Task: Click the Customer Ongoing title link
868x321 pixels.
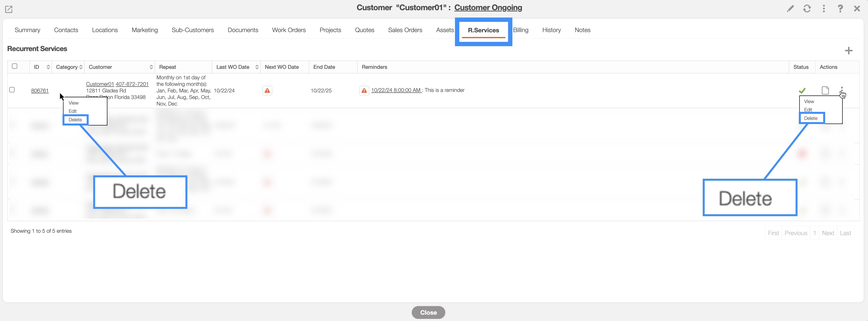Action: [x=488, y=8]
